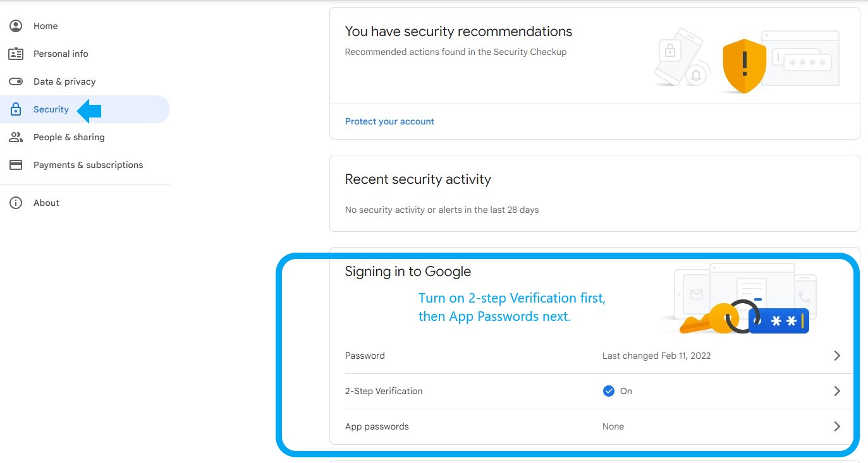Image resolution: width=868 pixels, height=463 pixels.
Task: Open the About info icon
Action: pos(15,203)
